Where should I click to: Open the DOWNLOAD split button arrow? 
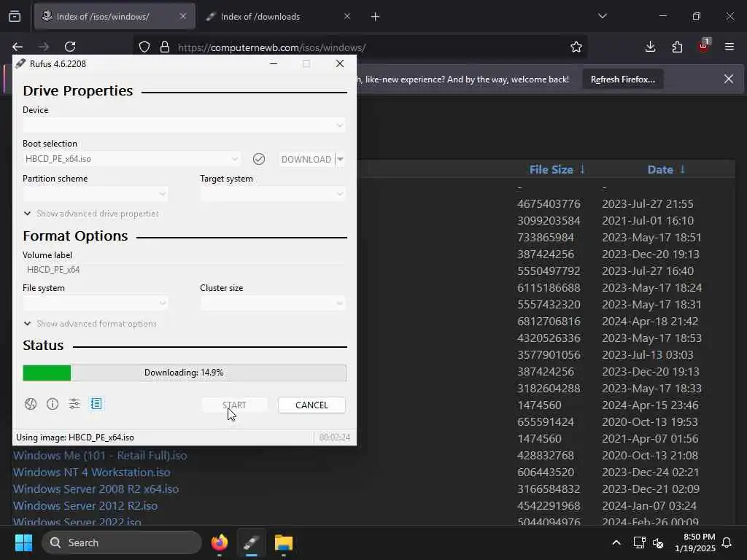[341, 159]
